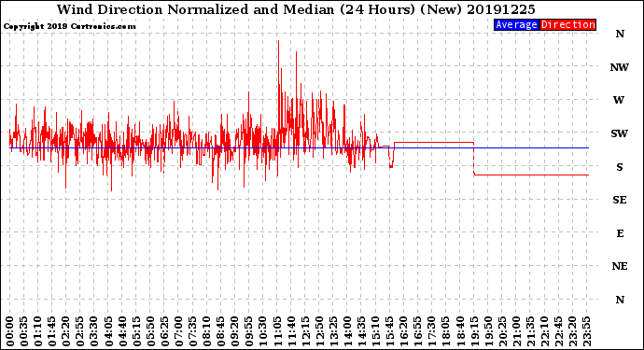The width and height of the screenshot is (644, 350).
Task: Click the SW axis label
Action: pyautogui.click(x=619, y=133)
